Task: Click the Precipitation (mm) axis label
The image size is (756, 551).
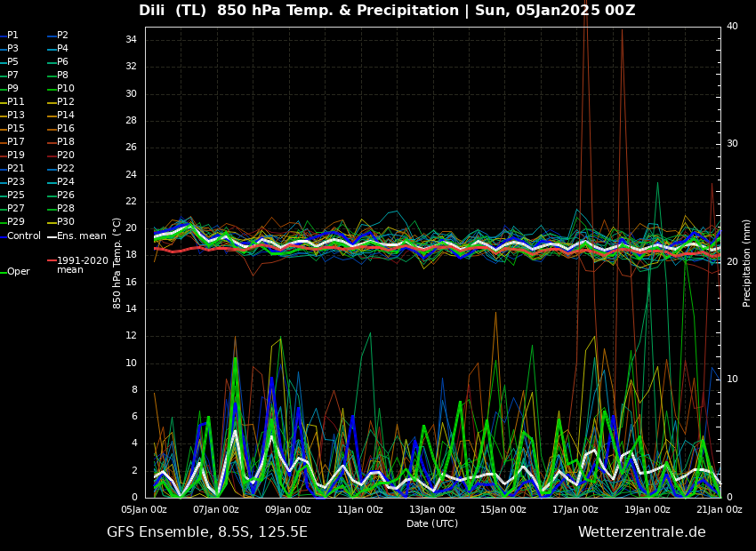Action: pos(747,263)
